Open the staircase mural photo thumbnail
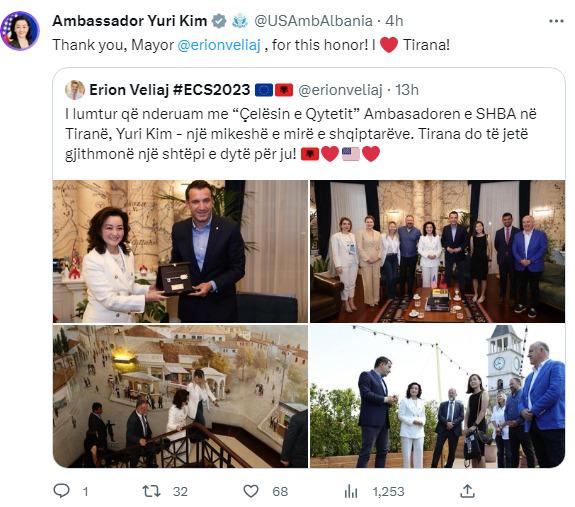This screenshot has width=575, height=507. pyautogui.click(x=180, y=396)
